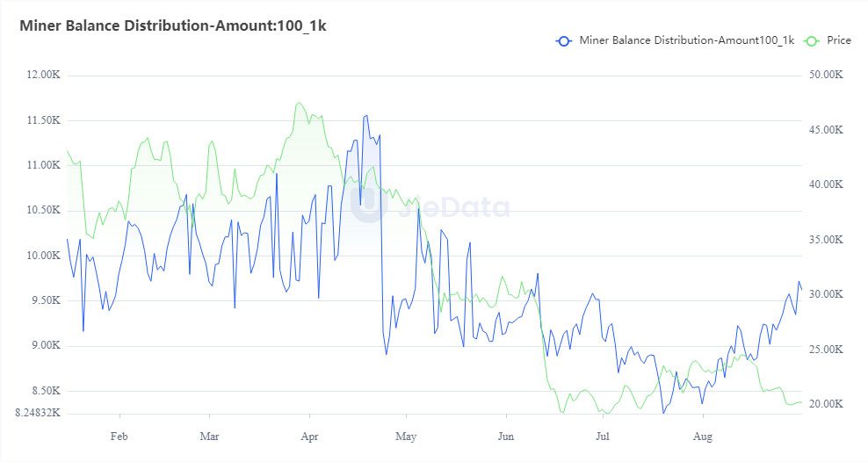Click the 12.00K left axis value
The image size is (868, 462).
point(44,75)
